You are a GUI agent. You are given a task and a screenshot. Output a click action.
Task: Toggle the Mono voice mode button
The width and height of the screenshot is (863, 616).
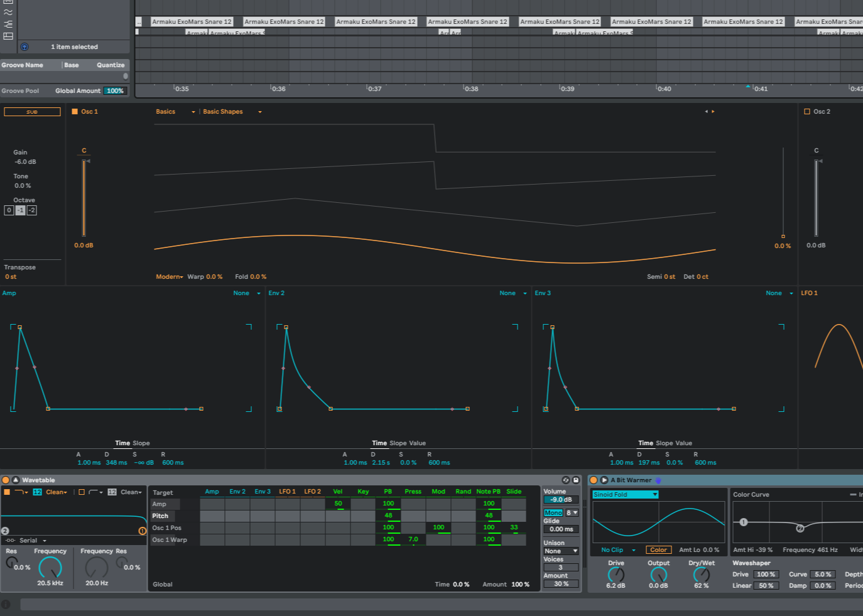coord(553,513)
